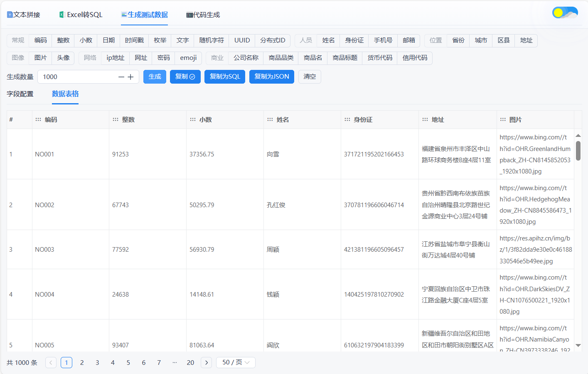Go to next page arrow
The height and width of the screenshot is (374, 588).
(x=206, y=362)
